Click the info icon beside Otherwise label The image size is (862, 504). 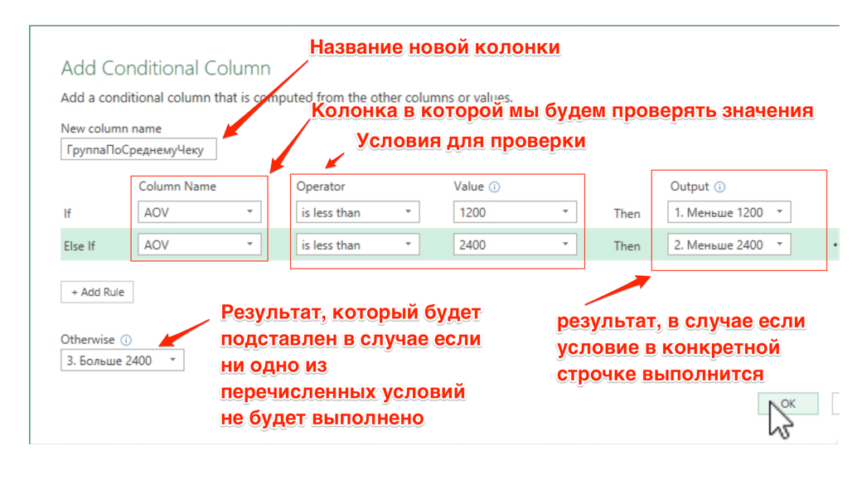tap(126, 340)
